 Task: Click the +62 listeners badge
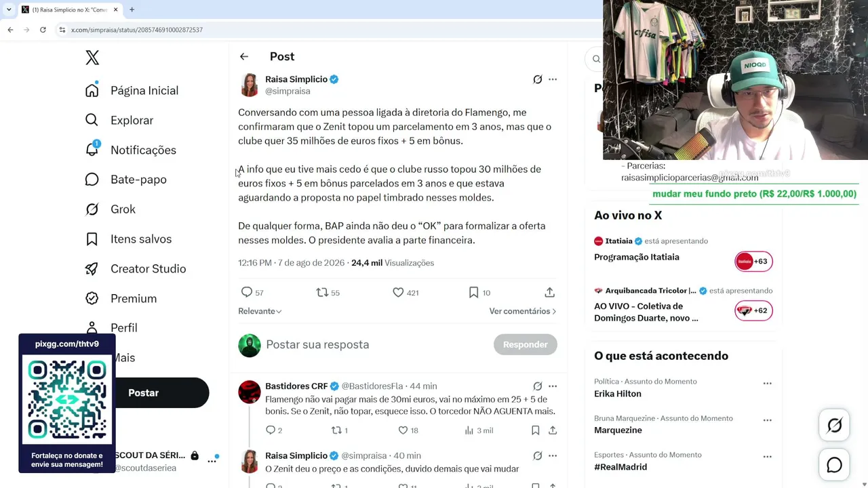click(753, 311)
